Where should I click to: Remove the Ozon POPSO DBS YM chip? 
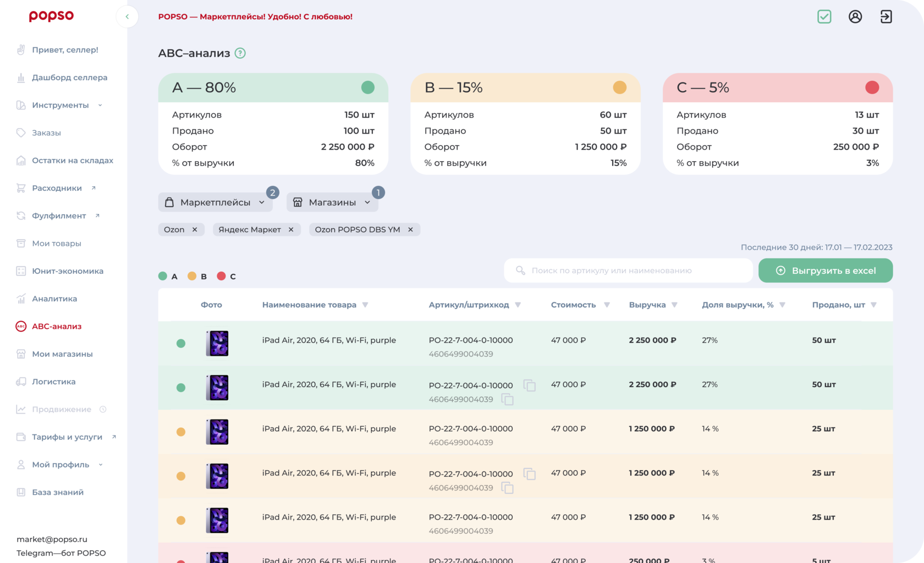click(x=410, y=230)
